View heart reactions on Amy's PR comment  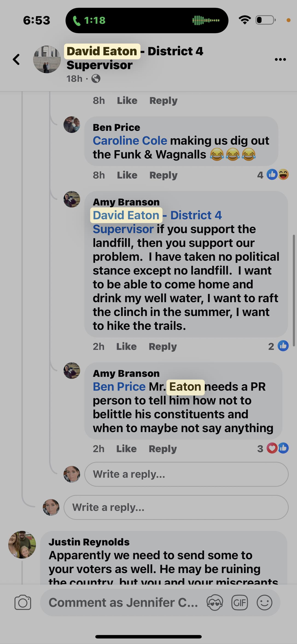pyautogui.click(x=272, y=448)
